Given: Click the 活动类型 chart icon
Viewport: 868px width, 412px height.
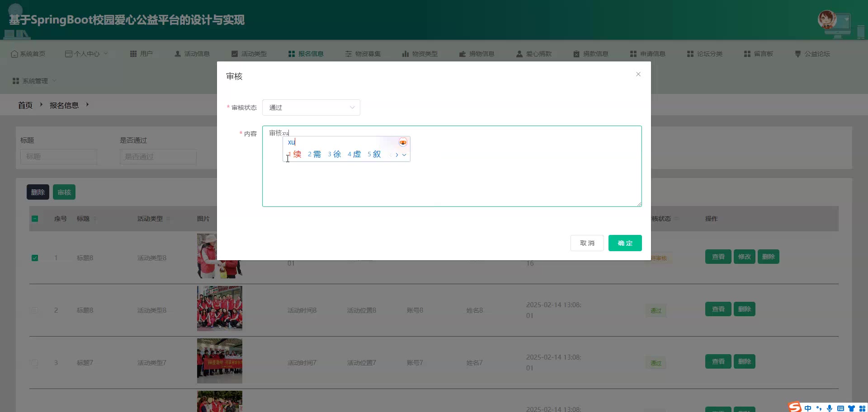Looking at the screenshot, I should 235,54.
